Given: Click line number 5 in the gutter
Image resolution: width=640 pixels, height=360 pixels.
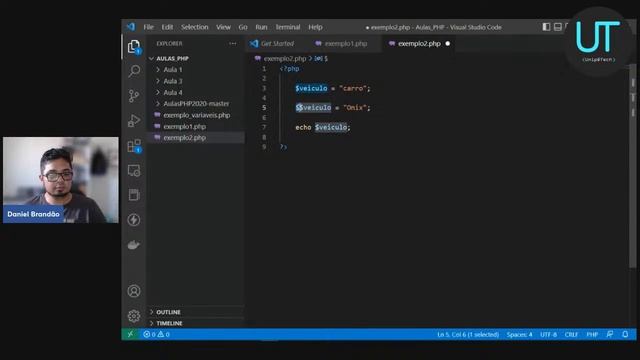Looking at the screenshot, I should (264, 107).
